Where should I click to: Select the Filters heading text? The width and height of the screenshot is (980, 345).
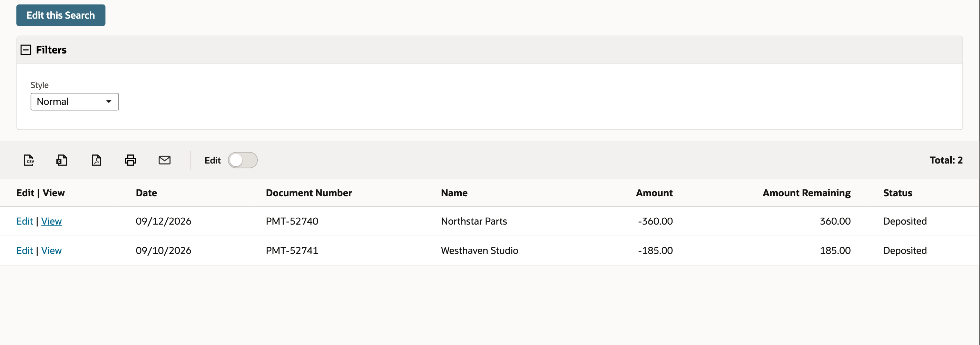point(51,50)
